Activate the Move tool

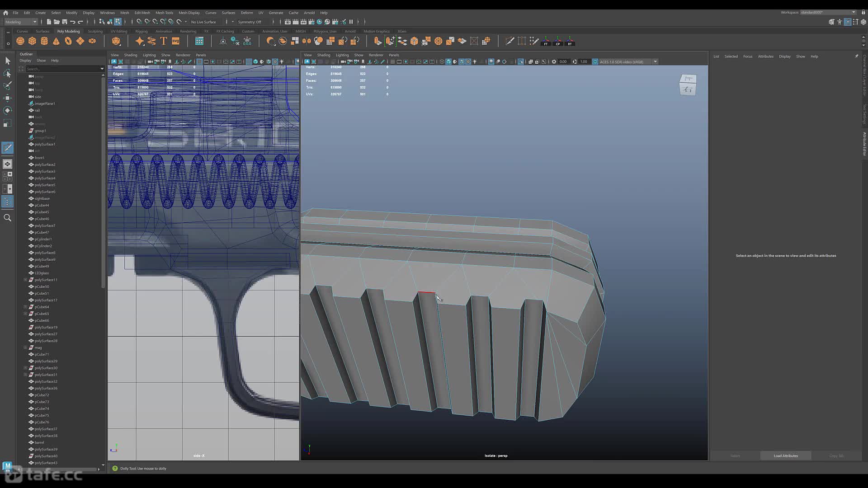(7, 98)
